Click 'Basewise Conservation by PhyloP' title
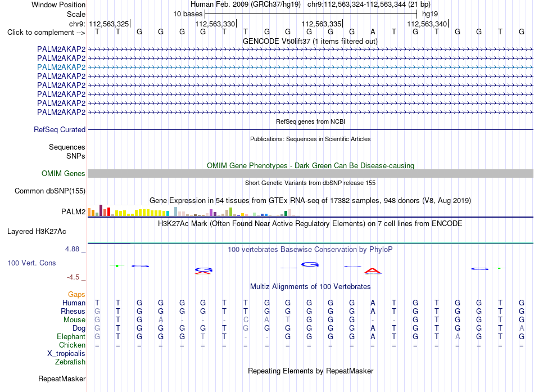Viewport: 534px width, 392px height. [x=310, y=250]
